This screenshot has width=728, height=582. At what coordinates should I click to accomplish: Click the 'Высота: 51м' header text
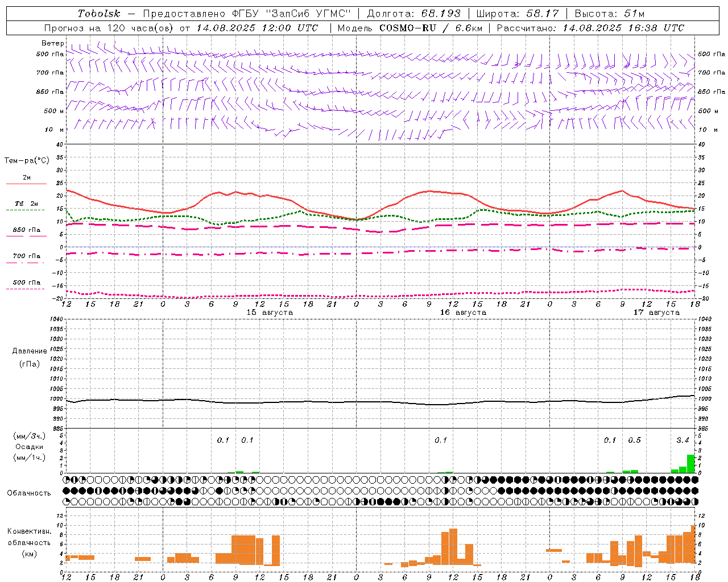point(610,14)
